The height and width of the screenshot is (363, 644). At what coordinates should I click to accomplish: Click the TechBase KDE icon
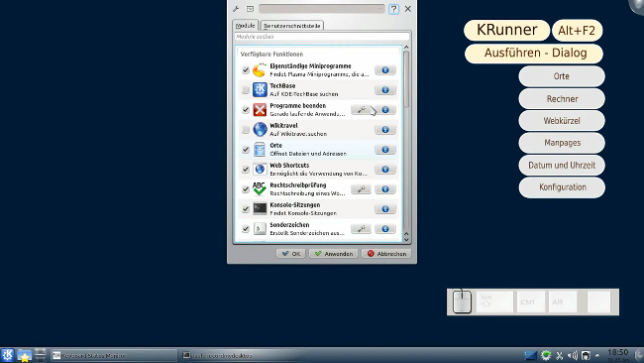tap(260, 90)
